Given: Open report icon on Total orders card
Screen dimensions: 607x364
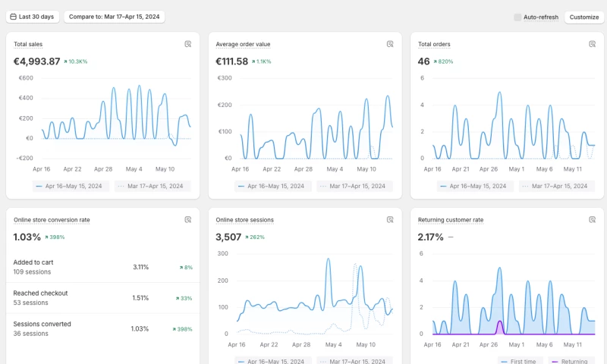Looking at the screenshot, I should (593, 44).
